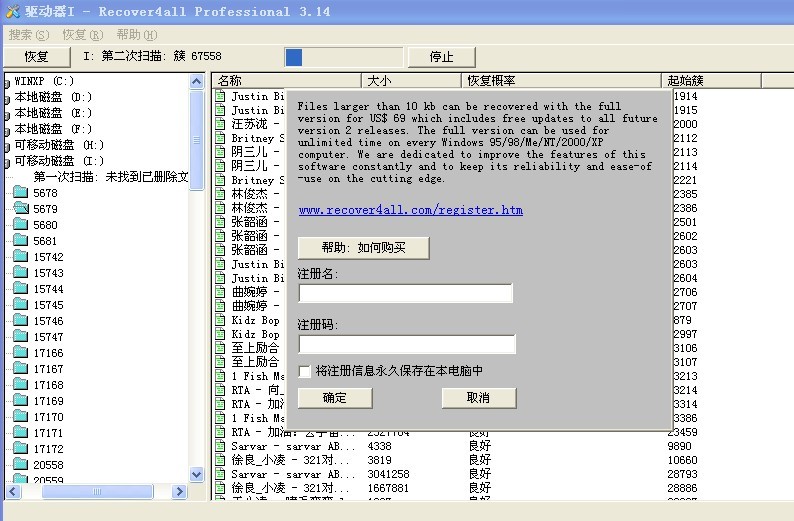794x521 pixels.
Task: Select folder icon 17170
Action: [x=21, y=417]
